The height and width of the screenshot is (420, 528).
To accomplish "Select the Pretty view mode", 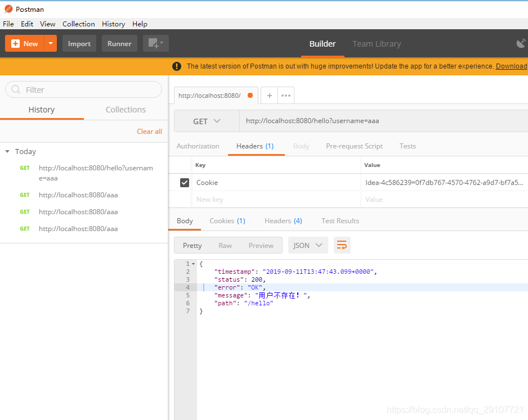I will [193, 246].
